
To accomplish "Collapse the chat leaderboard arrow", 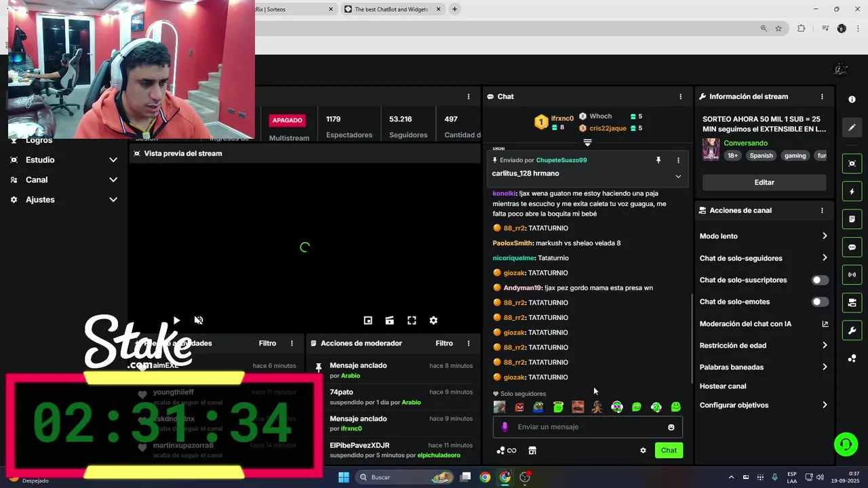I will [x=588, y=142].
